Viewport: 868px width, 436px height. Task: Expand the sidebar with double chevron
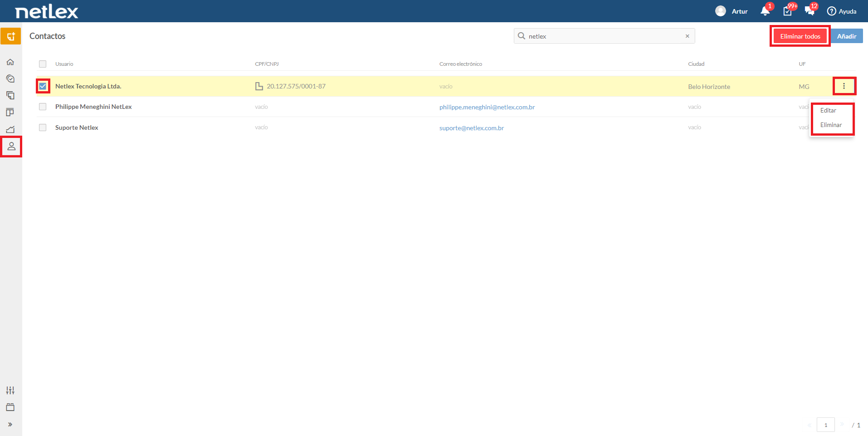pos(10,425)
